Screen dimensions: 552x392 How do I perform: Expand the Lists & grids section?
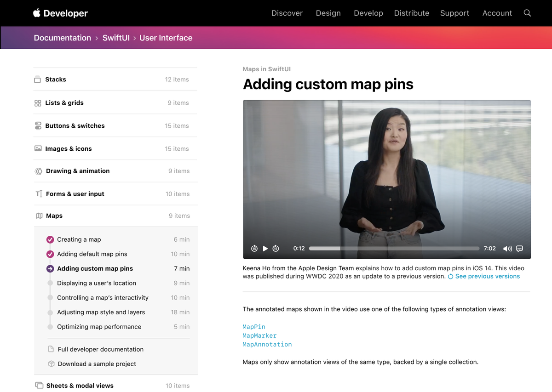(115, 102)
